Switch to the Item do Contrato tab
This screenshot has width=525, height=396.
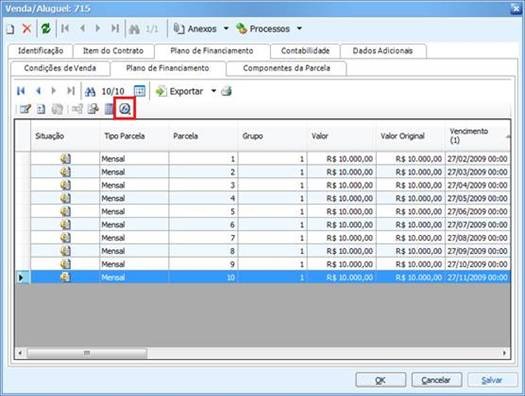[x=113, y=51]
